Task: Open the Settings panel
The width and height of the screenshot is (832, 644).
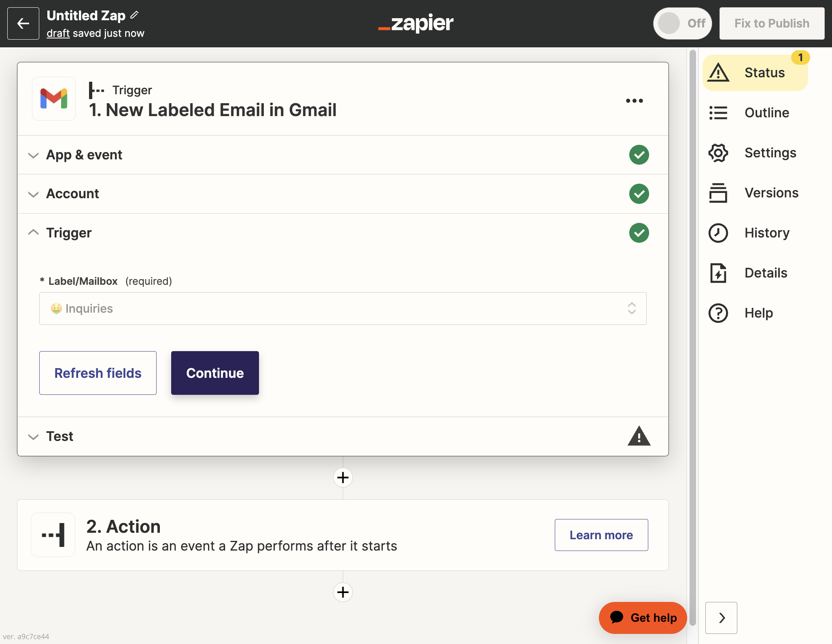Action: point(755,153)
